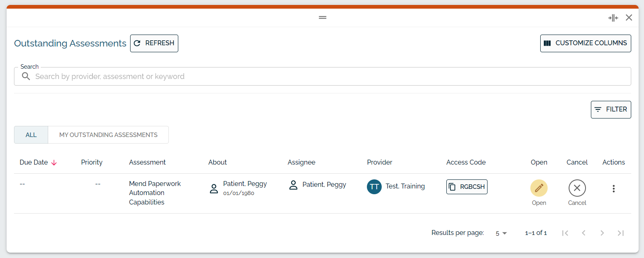Refresh the outstanding assessments list
Viewport: 644px width, 258px height.
click(154, 43)
